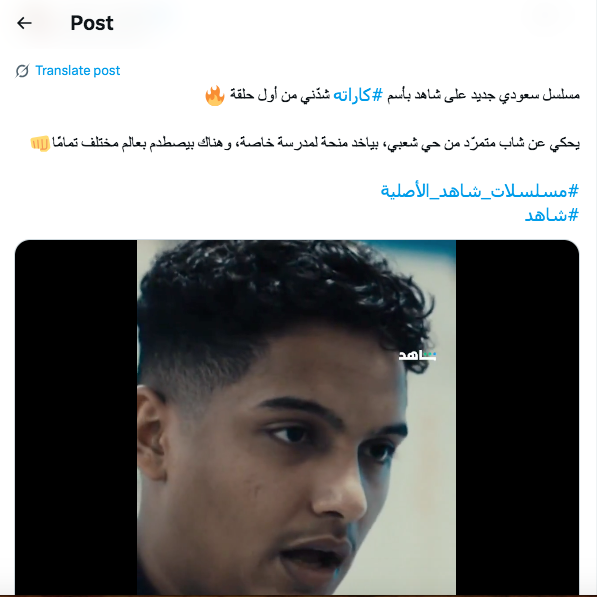Click the second paragraph describing the series
Viewport: 597px width, 597px height.
click(x=305, y=144)
